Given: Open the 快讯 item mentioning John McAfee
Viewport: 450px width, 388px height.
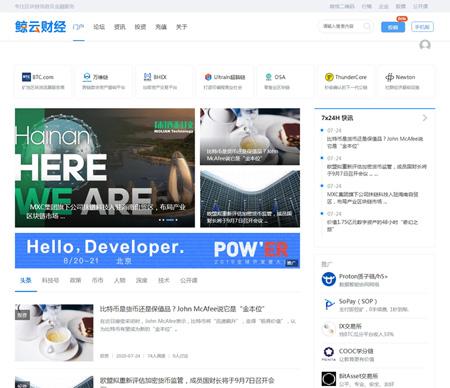Looking at the screenshot, I should pyautogui.click(x=375, y=142).
